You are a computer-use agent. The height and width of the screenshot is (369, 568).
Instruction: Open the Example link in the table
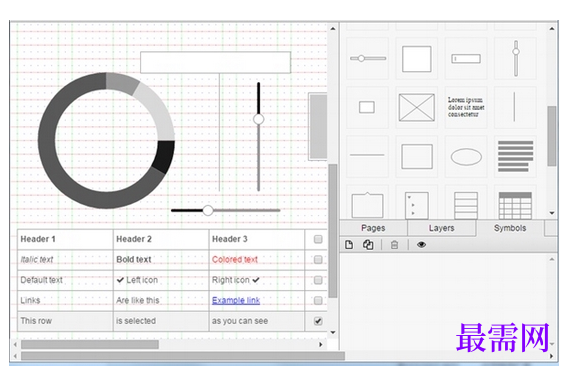236,300
